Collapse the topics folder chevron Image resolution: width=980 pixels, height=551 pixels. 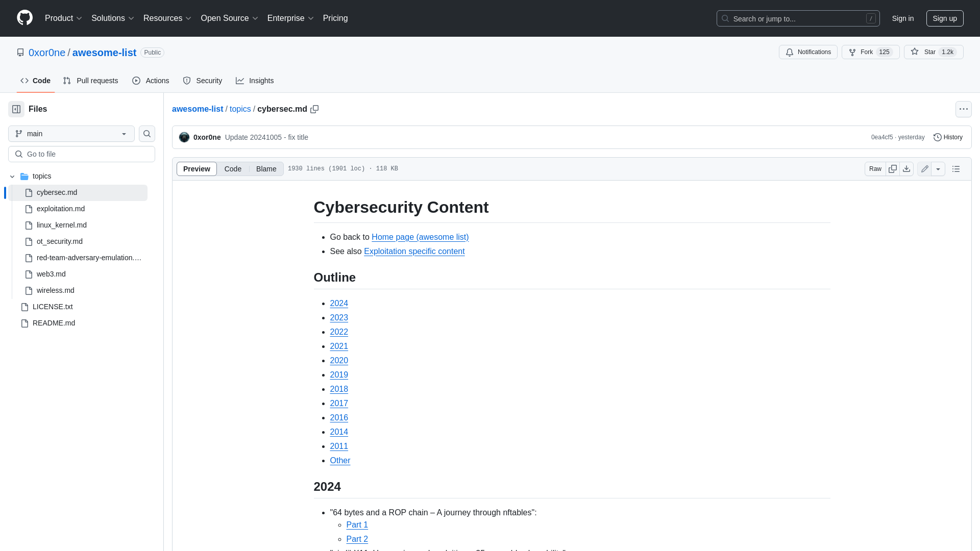pyautogui.click(x=12, y=177)
